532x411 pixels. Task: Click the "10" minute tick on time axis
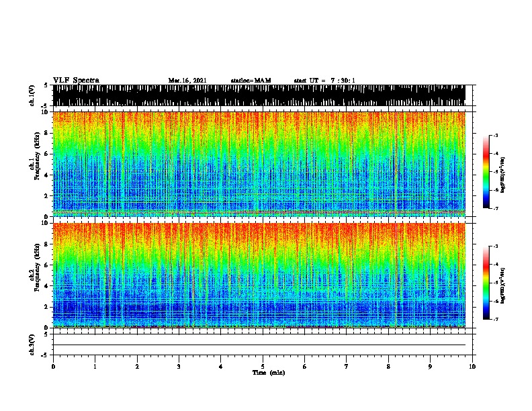[x=472, y=366]
